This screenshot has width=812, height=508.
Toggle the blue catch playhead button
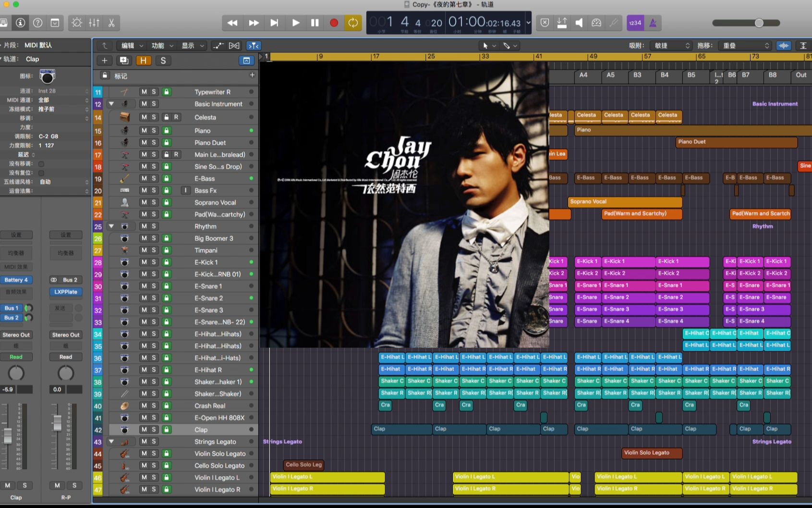(253, 46)
